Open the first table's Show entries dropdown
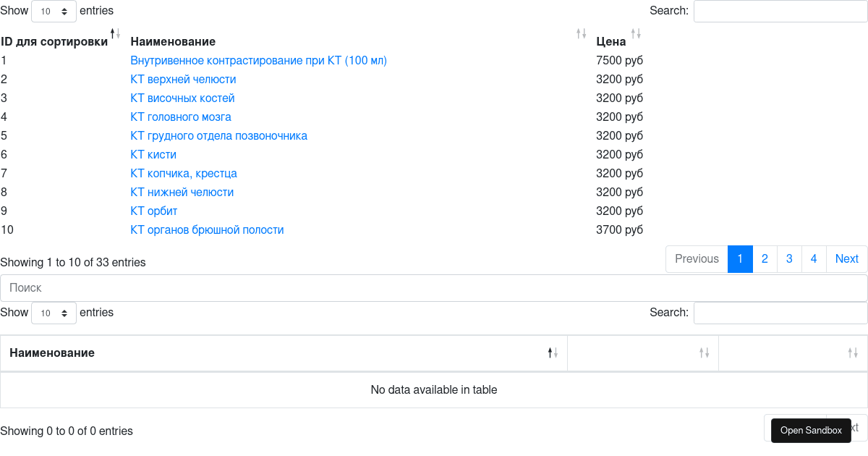The width and height of the screenshot is (868, 456). click(x=54, y=11)
